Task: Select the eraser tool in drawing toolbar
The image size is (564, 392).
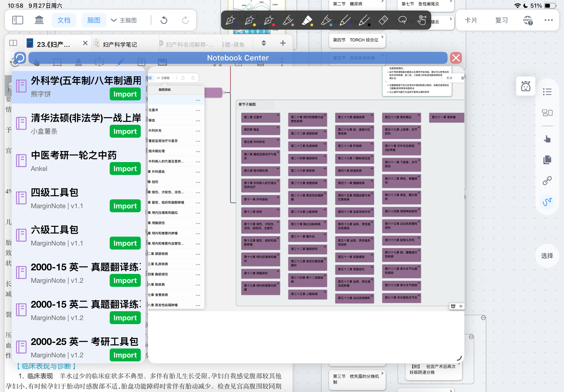Action: click(x=383, y=20)
